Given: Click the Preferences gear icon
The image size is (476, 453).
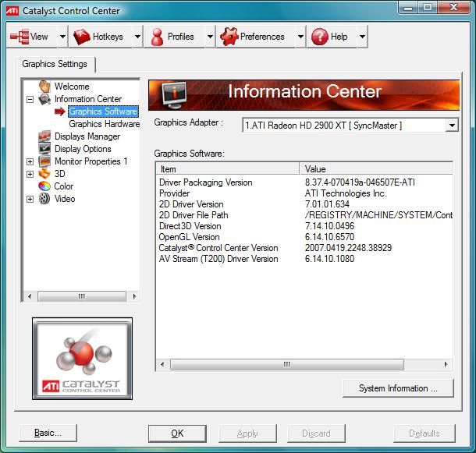Looking at the screenshot, I should tap(229, 37).
